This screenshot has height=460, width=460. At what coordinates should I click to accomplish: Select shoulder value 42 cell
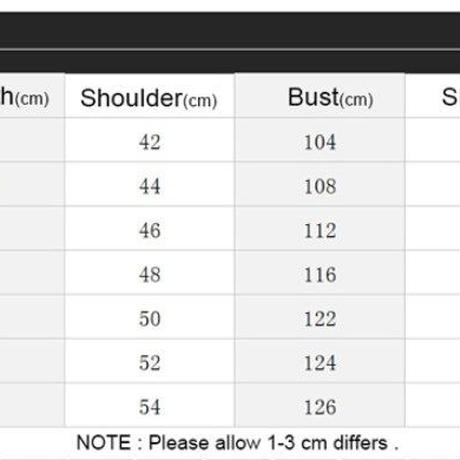[150, 140]
